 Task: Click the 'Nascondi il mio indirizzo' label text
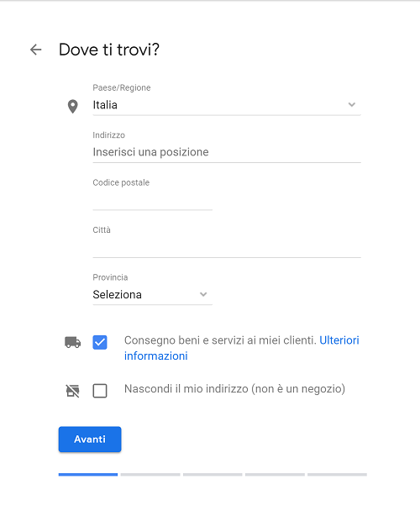234,389
